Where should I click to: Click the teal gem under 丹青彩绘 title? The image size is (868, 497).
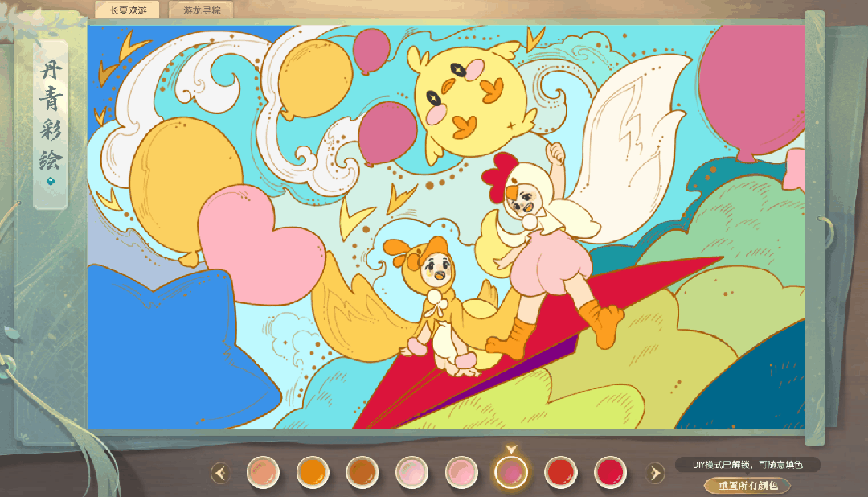pyautogui.click(x=50, y=182)
